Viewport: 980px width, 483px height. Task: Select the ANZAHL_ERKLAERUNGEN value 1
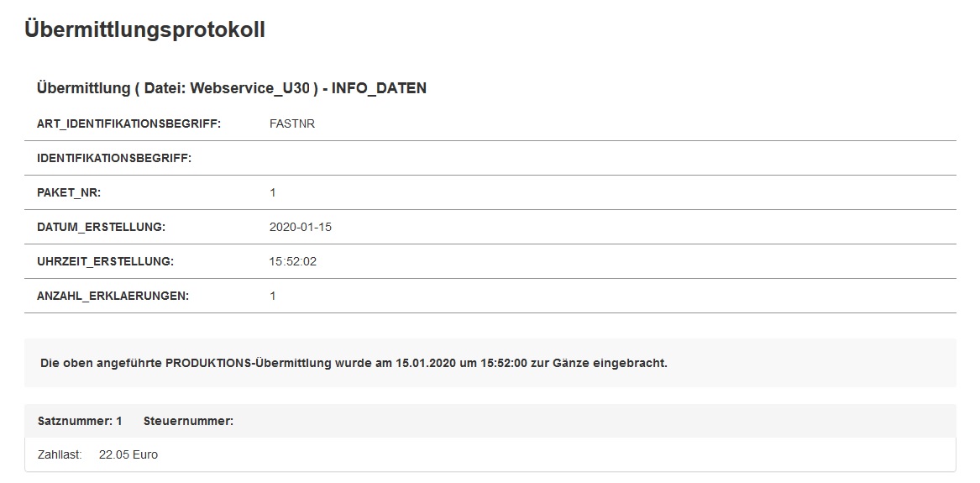273,297
